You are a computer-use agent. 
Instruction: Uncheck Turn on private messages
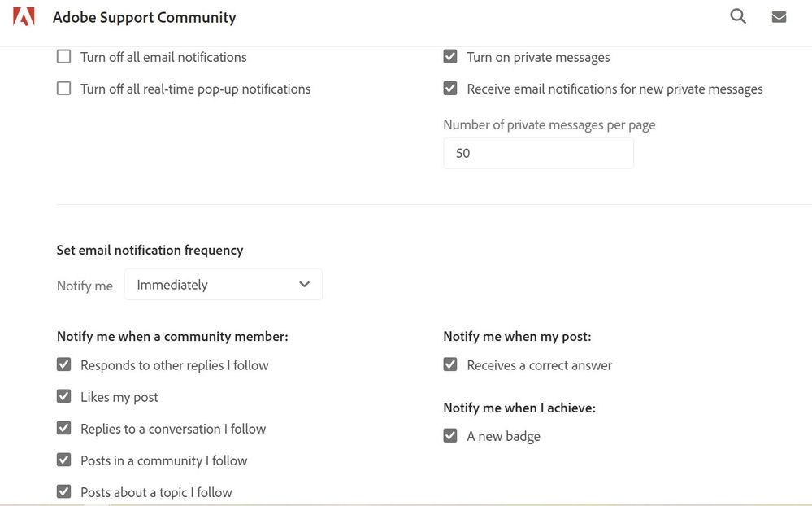coord(450,57)
